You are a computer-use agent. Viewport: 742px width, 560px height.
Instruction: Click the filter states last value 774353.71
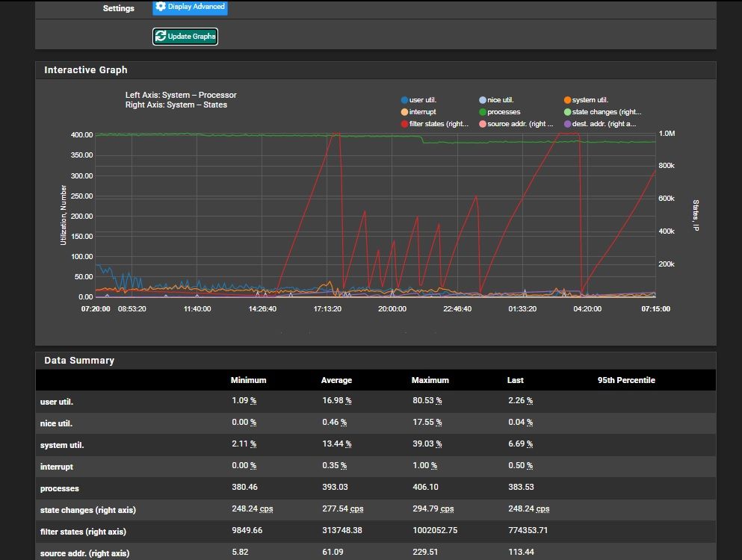528,531
